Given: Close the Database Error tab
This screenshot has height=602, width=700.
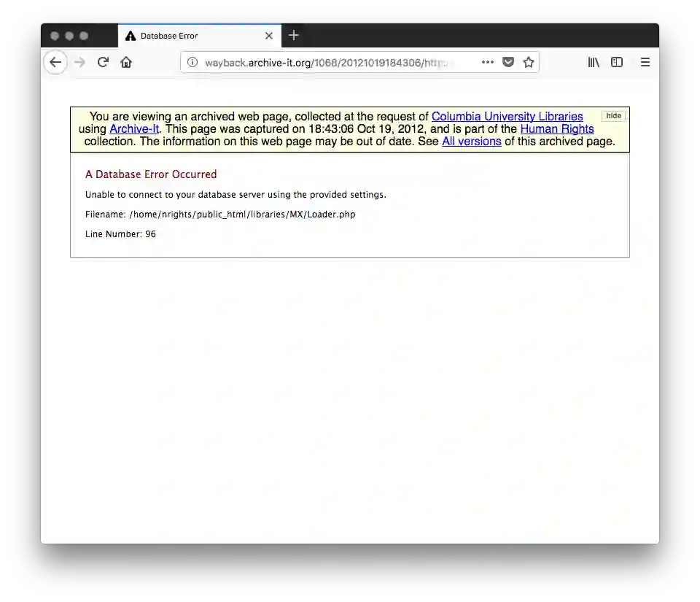Looking at the screenshot, I should tap(269, 36).
